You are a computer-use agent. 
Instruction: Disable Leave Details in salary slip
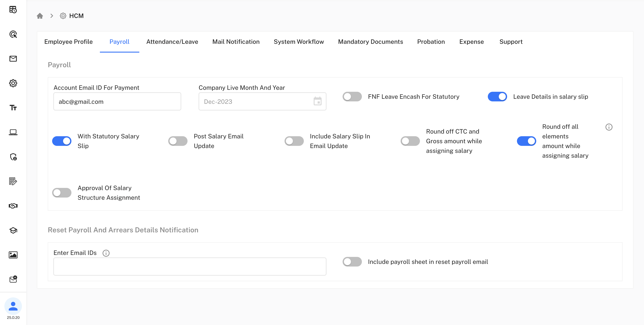point(497,97)
